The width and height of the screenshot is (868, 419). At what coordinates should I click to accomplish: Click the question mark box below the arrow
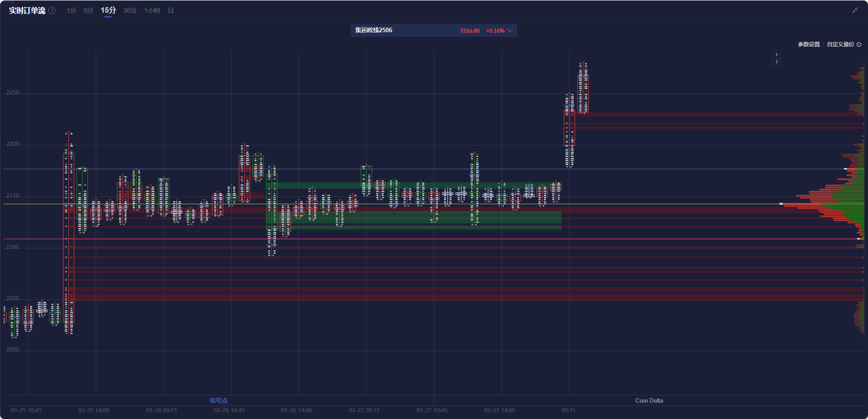pos(776,62)
